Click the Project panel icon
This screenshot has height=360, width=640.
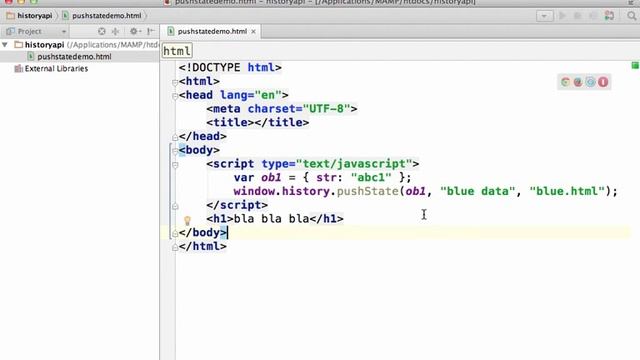pyautogui.click(x=10, y=31)
